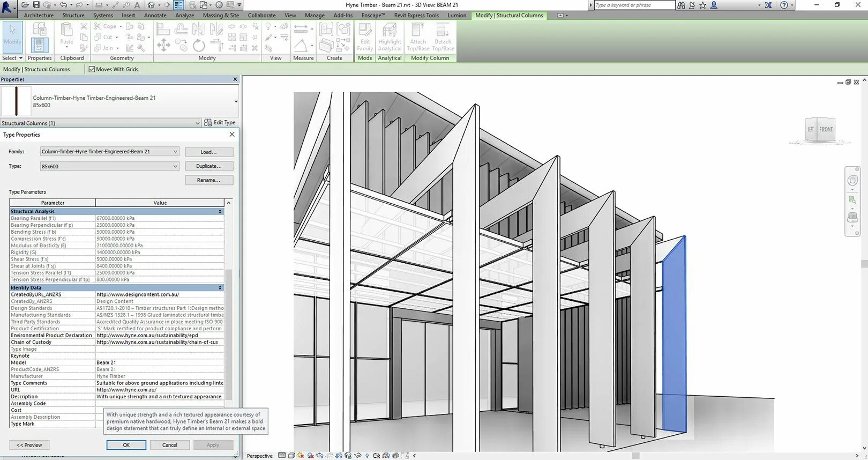The image size is (868, 460).
Task: Save the project with the Save icon
Action: (36, 5)
